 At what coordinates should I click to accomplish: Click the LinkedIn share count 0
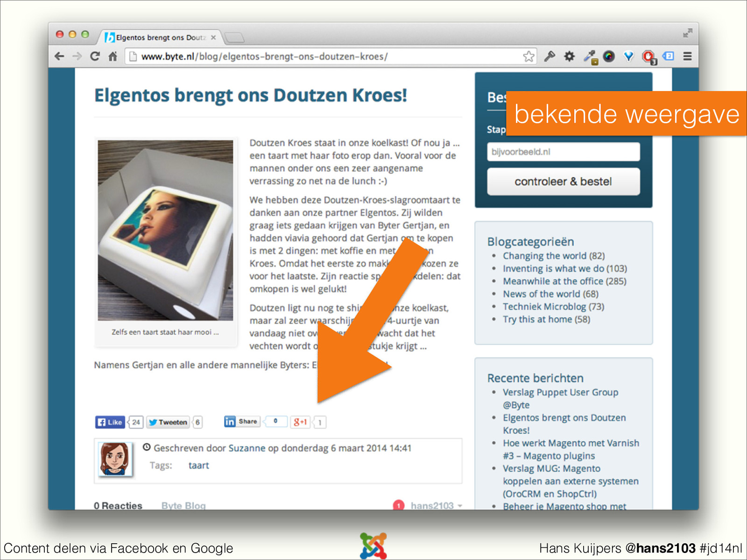click(275, 421)
